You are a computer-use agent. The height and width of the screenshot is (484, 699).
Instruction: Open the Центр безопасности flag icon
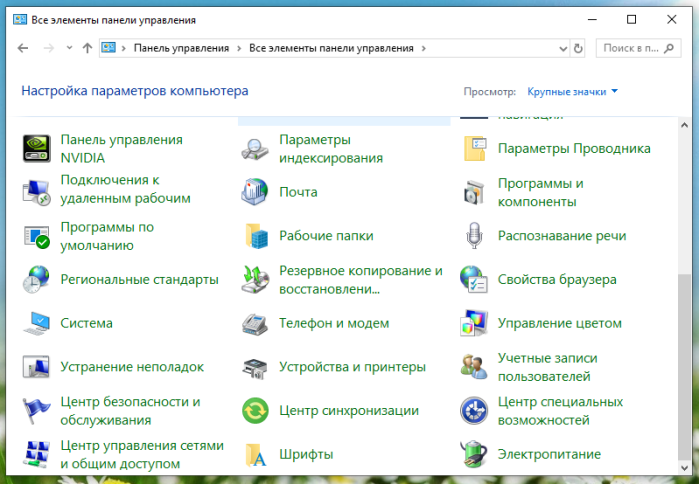(37, 410)
